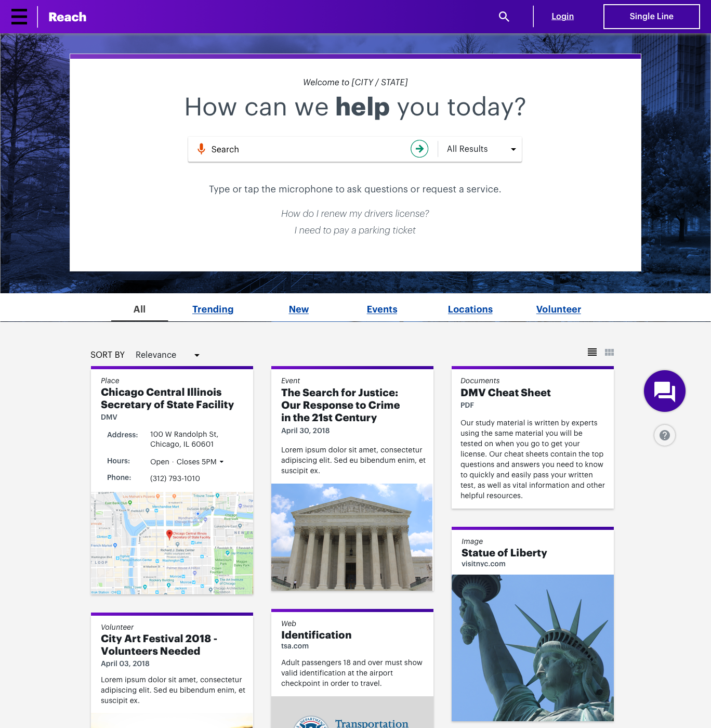
Task: Open the Login page
Action: click(562, 16)
